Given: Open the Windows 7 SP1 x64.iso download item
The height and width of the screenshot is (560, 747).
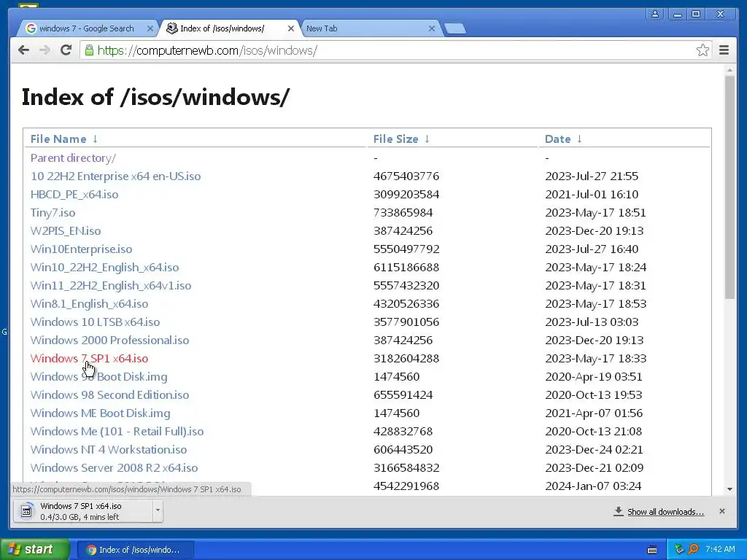Looking at the screenshot, I should click(83, 511).
